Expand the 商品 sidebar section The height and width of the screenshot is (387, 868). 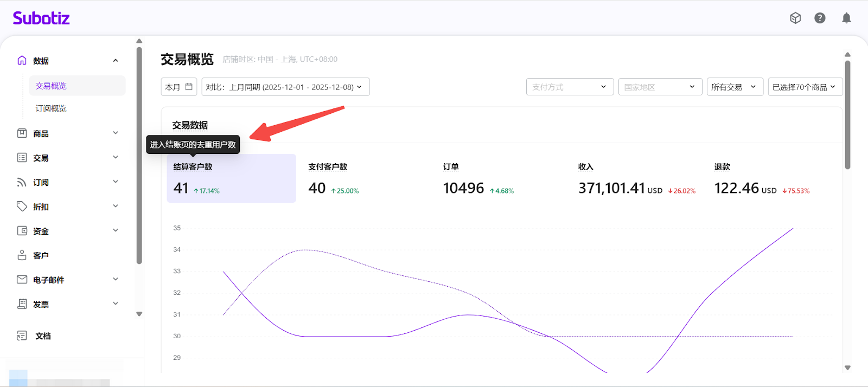click(115, 133)
